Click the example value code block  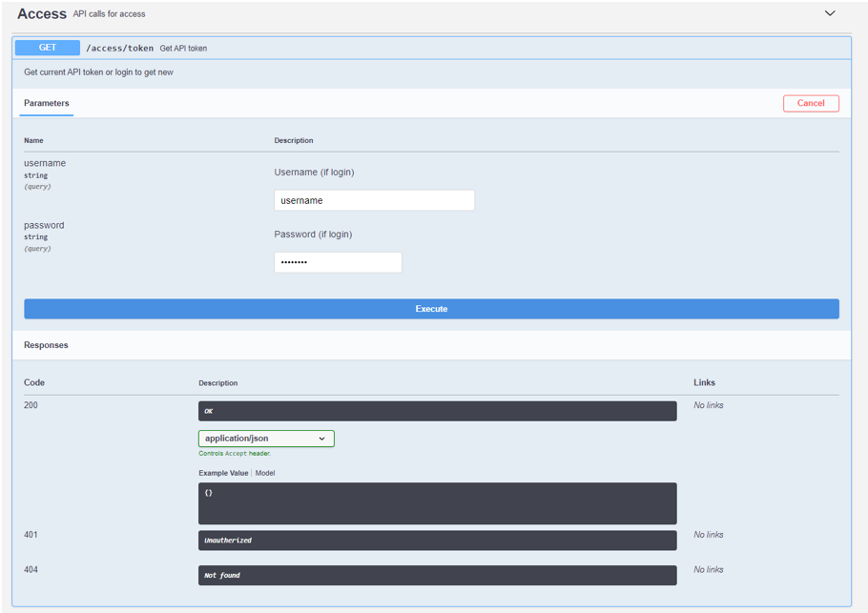click(x=437, y=503)
